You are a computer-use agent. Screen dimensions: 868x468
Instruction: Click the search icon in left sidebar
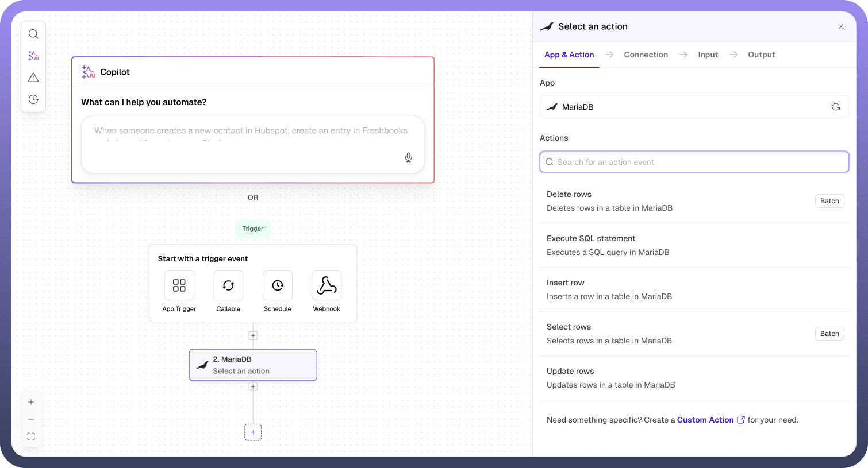pos(33,34)
